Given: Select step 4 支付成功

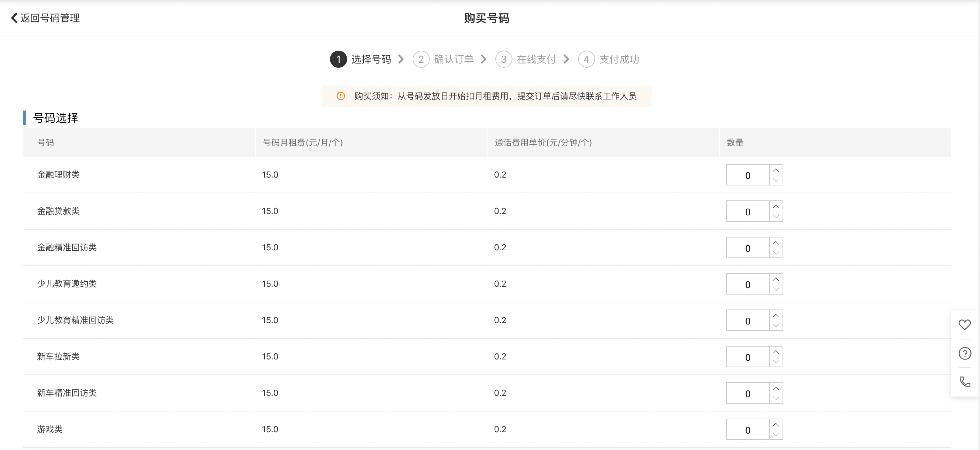Looking at the screenshot, I should click(608, 60).
